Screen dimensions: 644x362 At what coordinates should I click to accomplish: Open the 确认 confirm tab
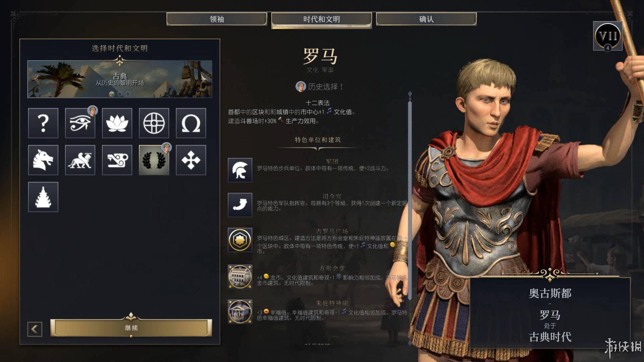(x=426, y=19)
